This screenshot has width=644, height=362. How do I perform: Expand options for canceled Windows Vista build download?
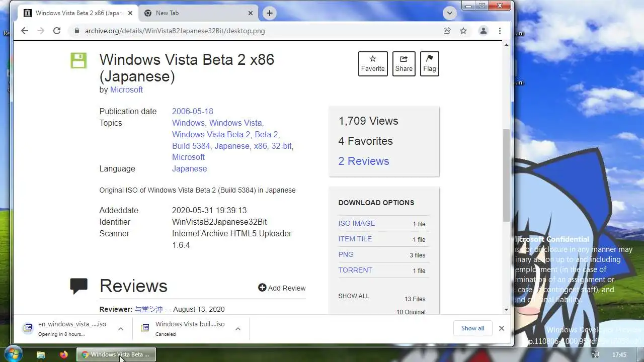238,329
